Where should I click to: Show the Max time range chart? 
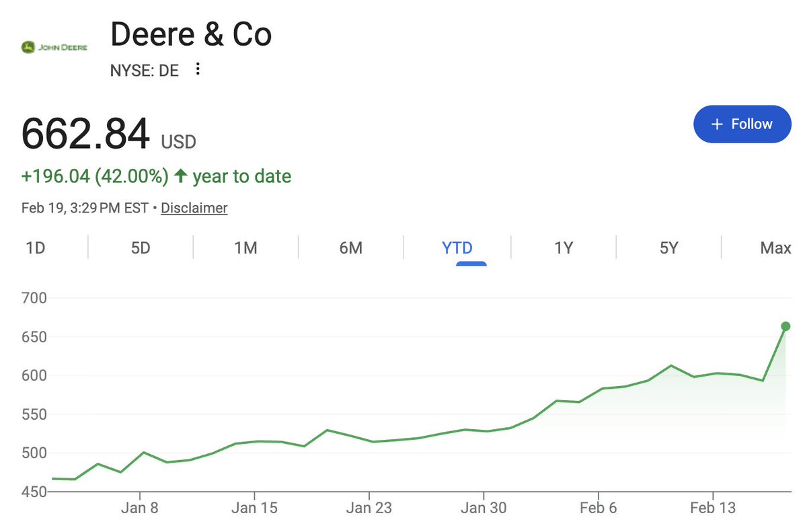tap(775, 248)
